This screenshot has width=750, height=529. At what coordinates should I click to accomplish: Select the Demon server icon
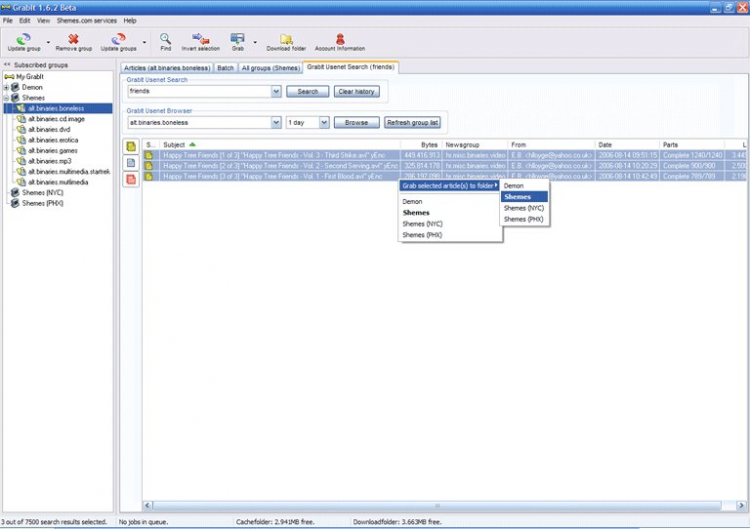pyautogui.click(x=15, y=87)
